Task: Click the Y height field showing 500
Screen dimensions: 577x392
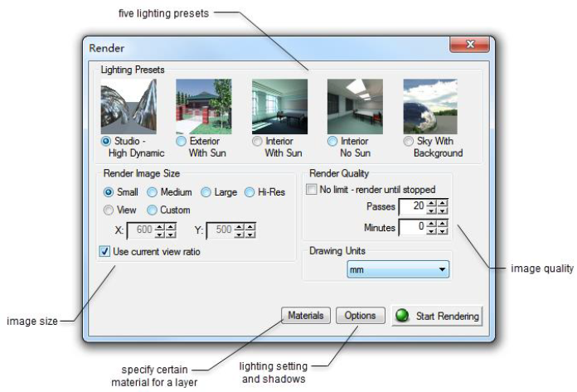Action: click(x=221, y=230)
